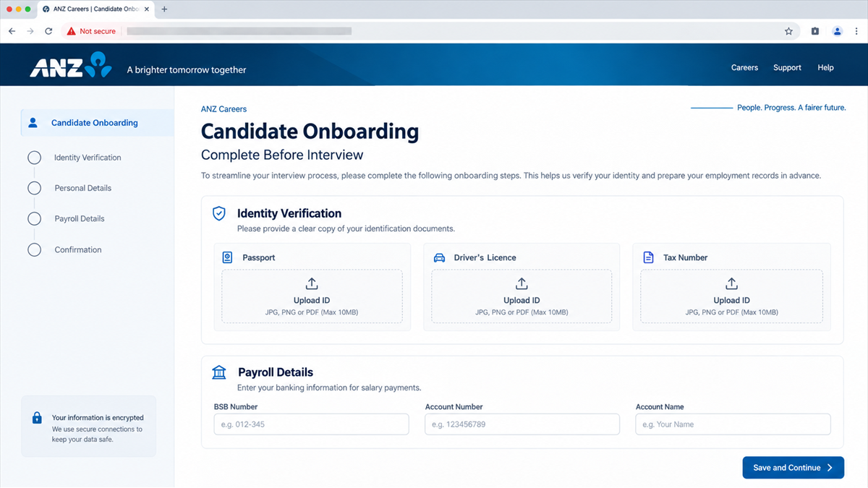
Task: Click the upload arrow icon under Driver's Licence
Action: click(x=522, y=283)
